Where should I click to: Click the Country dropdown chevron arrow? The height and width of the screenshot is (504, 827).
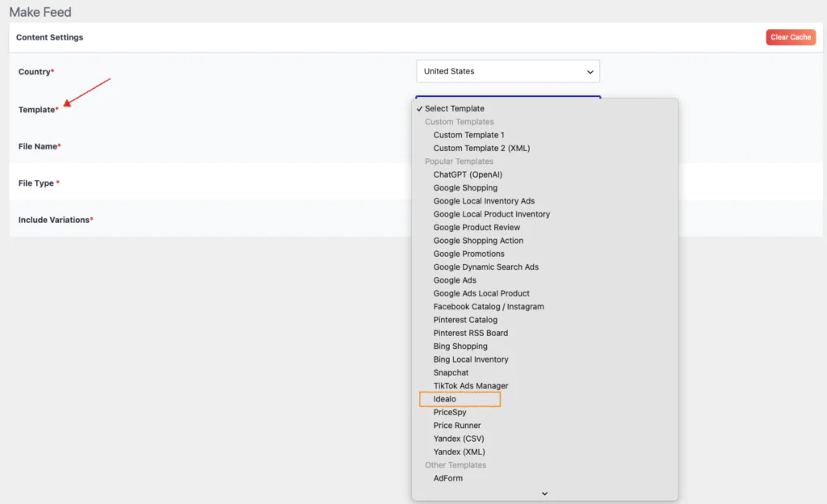pos(590,72)
